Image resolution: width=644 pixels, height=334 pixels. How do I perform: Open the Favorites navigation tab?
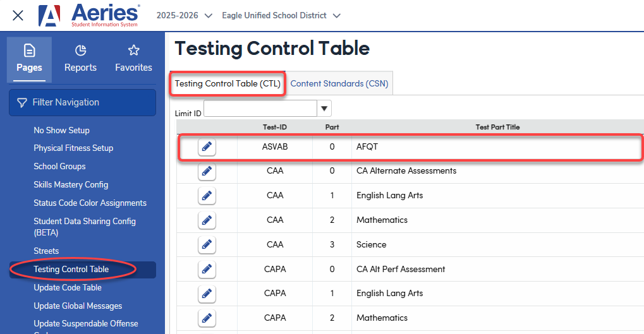[133, 59]
